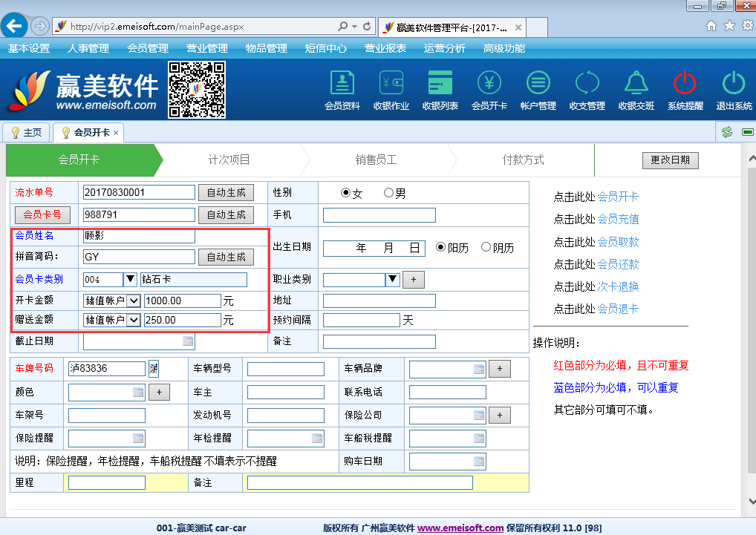Choose the 阳历 solar calendar radio button
Viewport: 756px width, 535px height.
440,248
